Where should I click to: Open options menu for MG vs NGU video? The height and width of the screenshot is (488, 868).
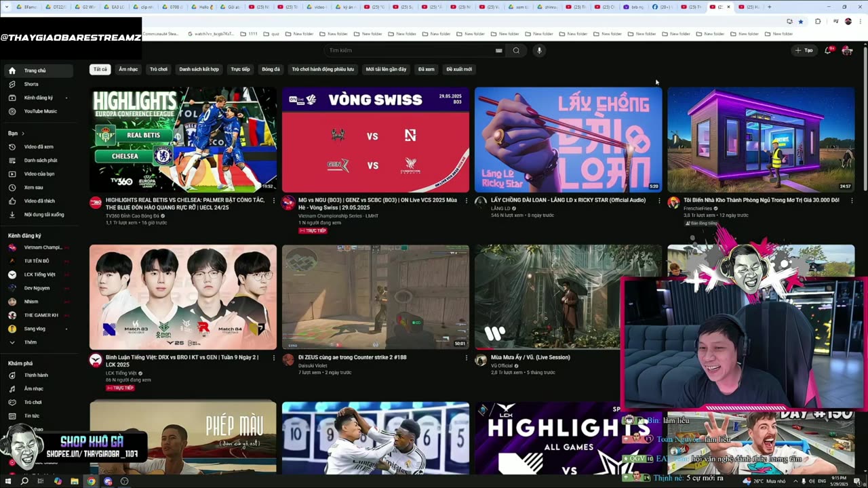coord(466,201)
